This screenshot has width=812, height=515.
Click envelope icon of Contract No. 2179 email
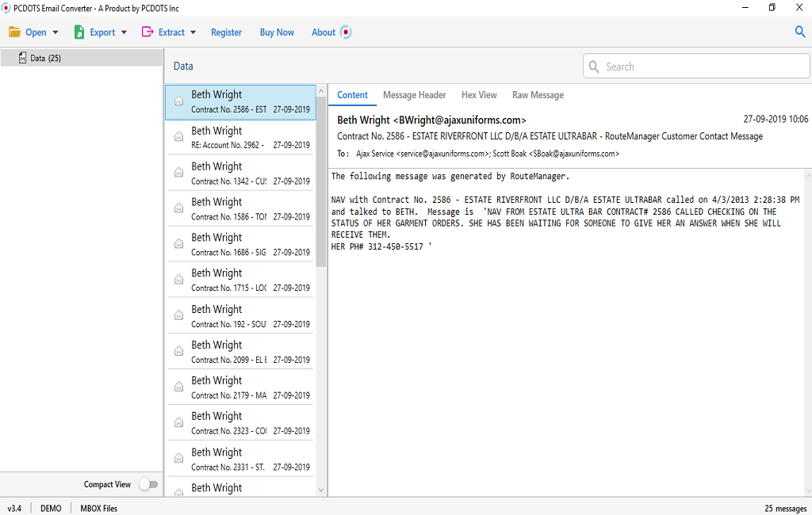pos(178,387)
